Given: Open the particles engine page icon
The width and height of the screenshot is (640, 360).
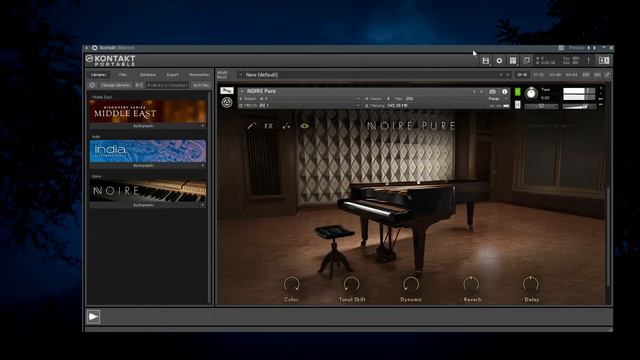Looking at the screenshot, I should pyautogui.click(x=287, y=126).
